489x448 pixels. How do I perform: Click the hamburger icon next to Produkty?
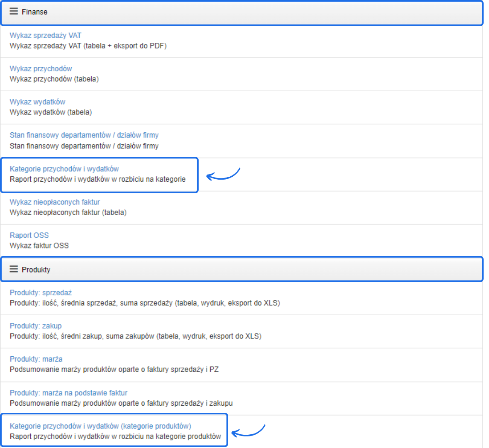click(14, 269)
